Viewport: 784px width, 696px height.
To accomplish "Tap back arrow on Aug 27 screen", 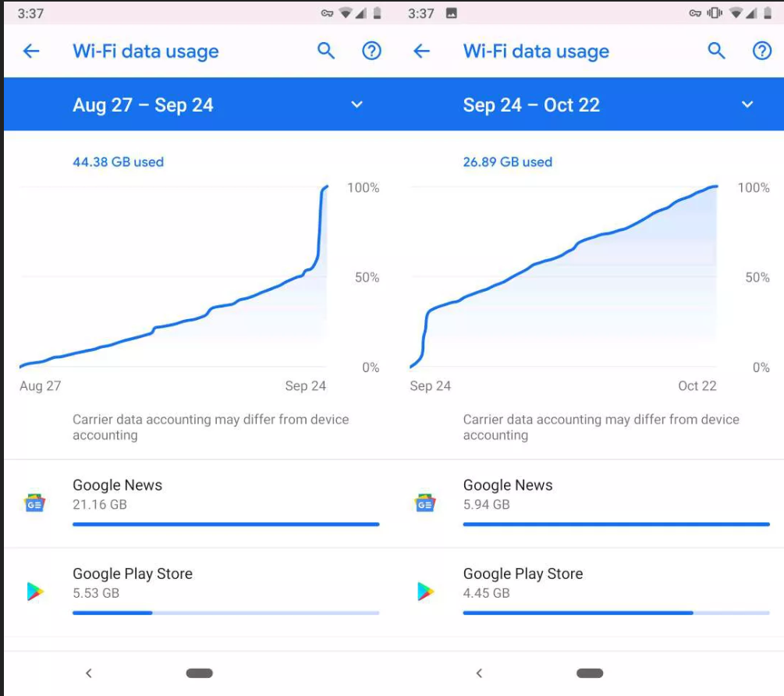I will (x=31, y=51).
